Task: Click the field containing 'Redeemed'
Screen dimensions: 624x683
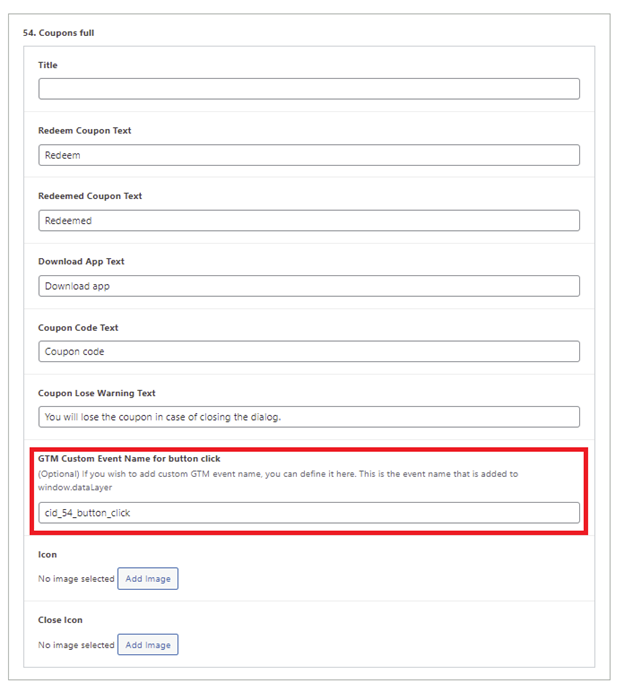Action: pyautogui.click(x=309, y=220)
